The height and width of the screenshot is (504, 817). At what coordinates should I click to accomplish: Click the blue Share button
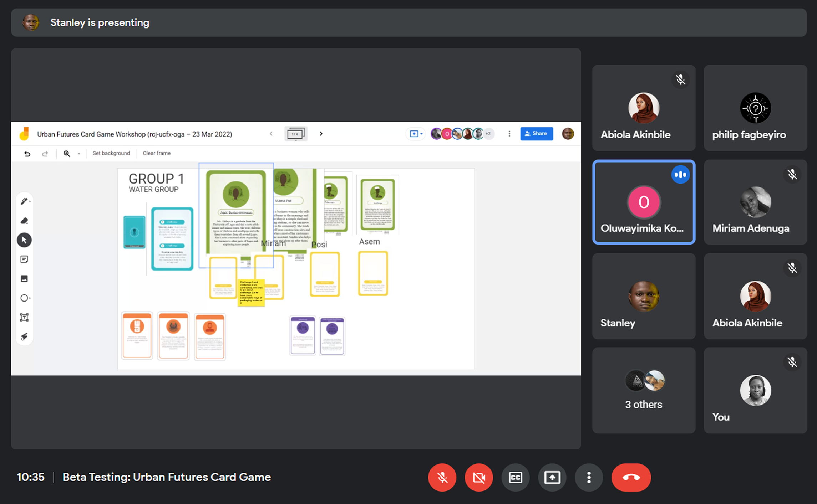click(537, 134)
